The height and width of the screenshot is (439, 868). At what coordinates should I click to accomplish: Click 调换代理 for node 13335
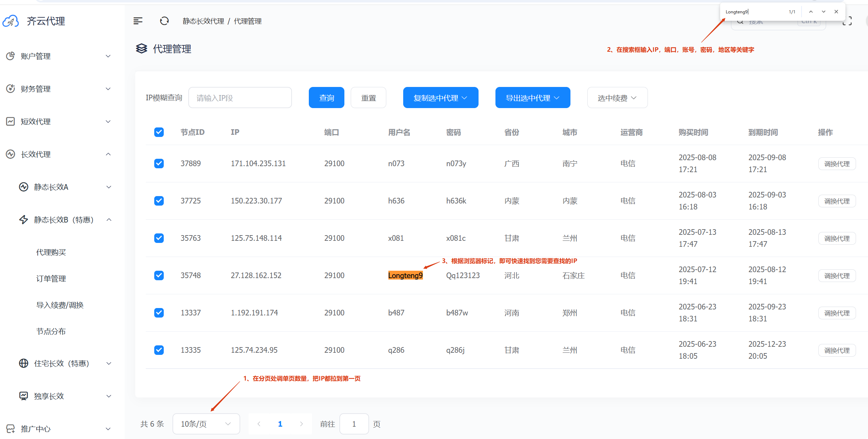coord(837,350)
